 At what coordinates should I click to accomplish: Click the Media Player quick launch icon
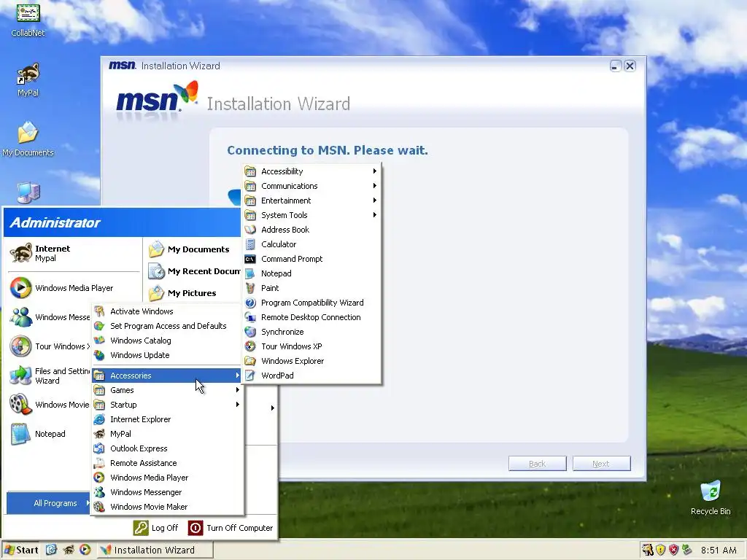pyautogui.click(x=85, y=550)
